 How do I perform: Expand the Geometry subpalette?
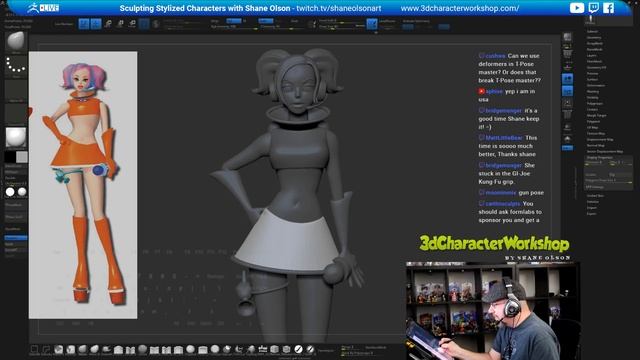pos(594,38)
